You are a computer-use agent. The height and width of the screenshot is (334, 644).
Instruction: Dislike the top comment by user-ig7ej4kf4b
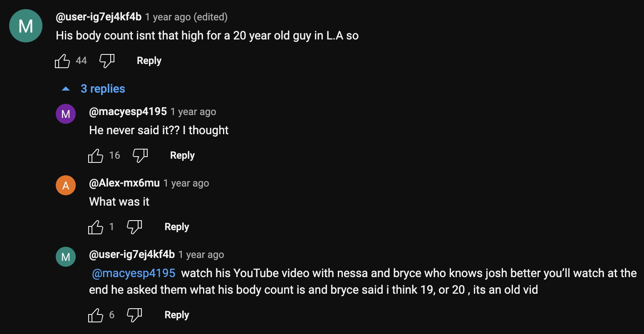click(x=107, y=61)
